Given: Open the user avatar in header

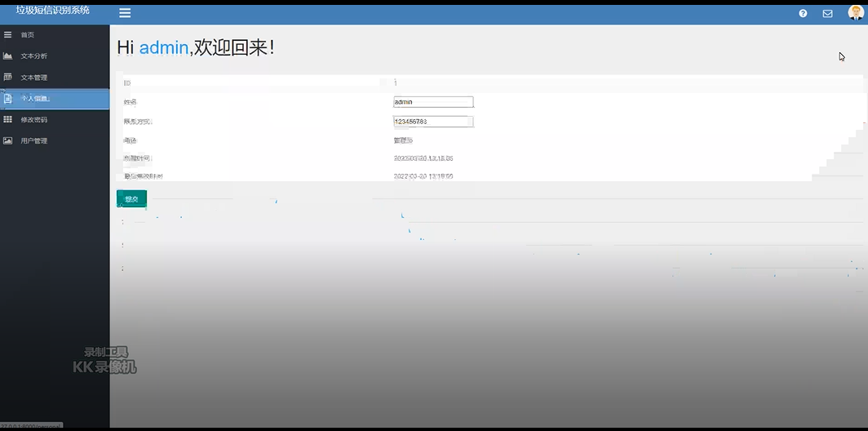Looking at the screenshot, I should pyautogui.click(x=856, y=13).
